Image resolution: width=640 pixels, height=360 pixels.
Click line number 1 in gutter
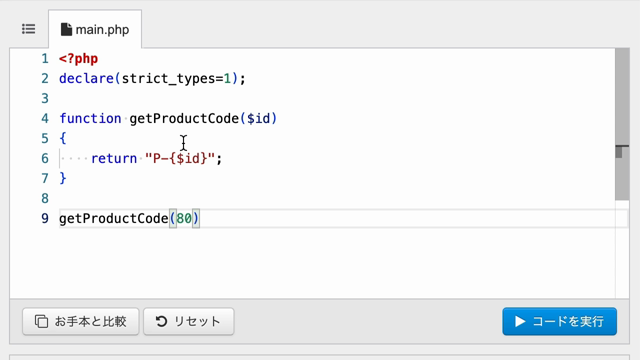(44, 59)
